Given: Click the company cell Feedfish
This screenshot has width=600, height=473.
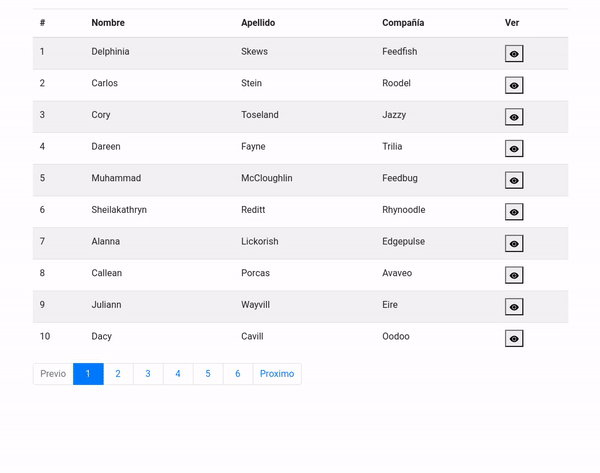Looking at the screenshot, I should pos(399,52).
